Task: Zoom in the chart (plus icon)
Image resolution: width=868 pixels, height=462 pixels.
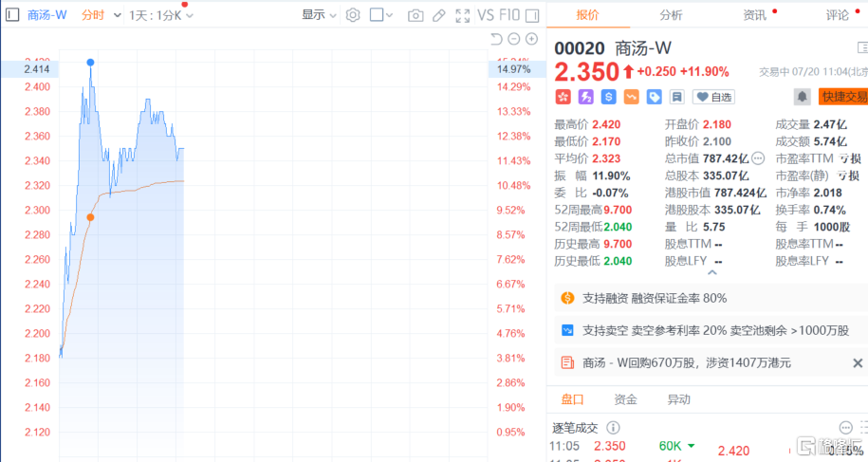Action: [531, 39]
